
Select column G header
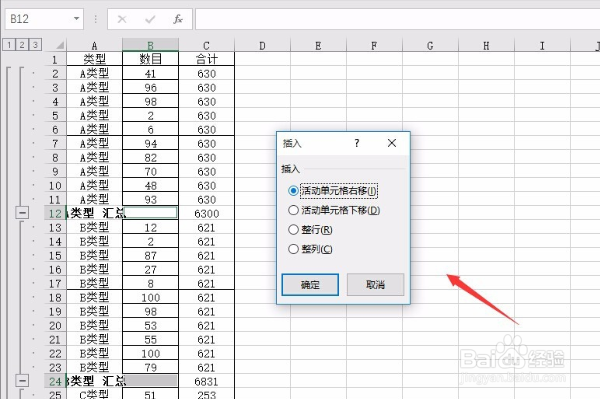click(430, 46)
